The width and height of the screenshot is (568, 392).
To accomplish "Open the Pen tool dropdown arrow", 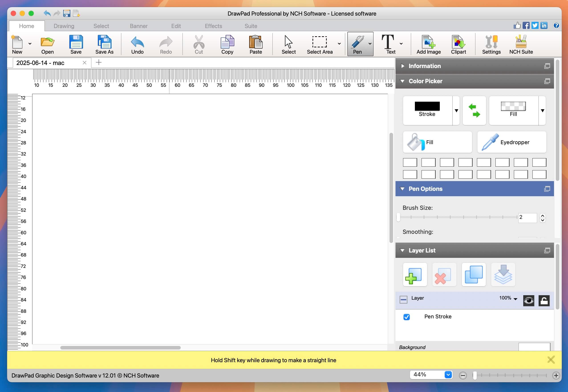I will point(370,44).
